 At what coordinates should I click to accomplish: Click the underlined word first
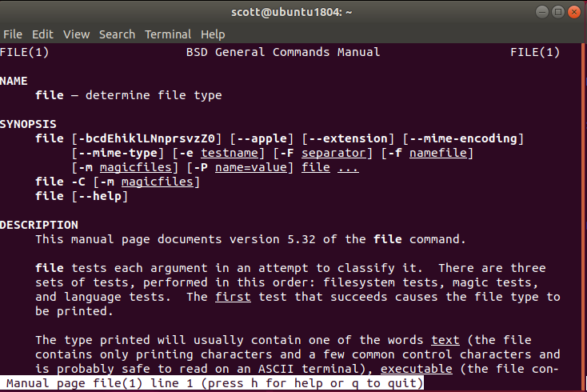[x=233, y=297]
